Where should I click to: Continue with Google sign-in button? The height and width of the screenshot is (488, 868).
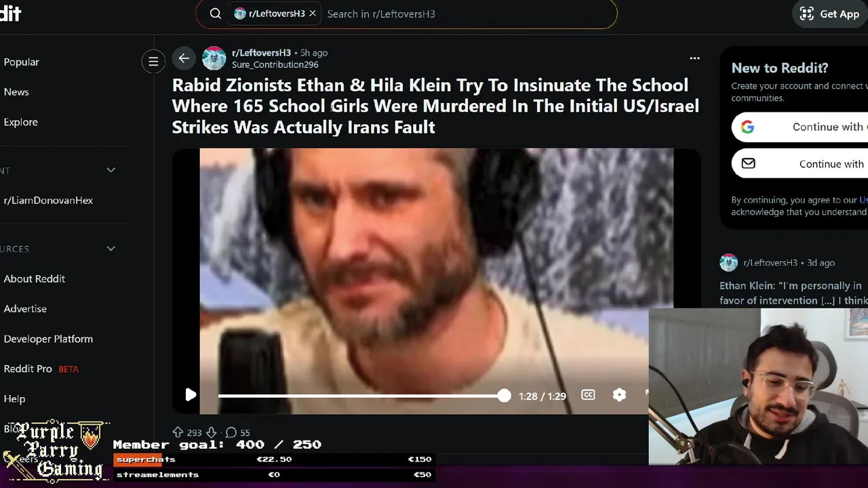pyautogui.click(x=800, y=127)
